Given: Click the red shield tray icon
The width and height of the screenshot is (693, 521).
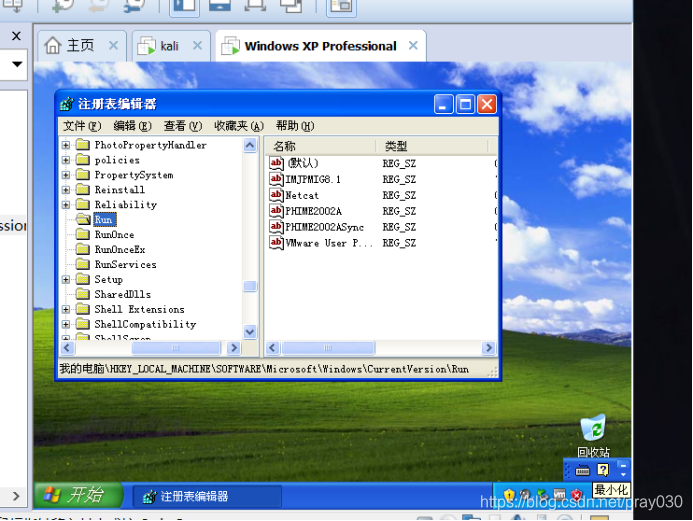Looking at the screenshot, I should coord(576,495).
